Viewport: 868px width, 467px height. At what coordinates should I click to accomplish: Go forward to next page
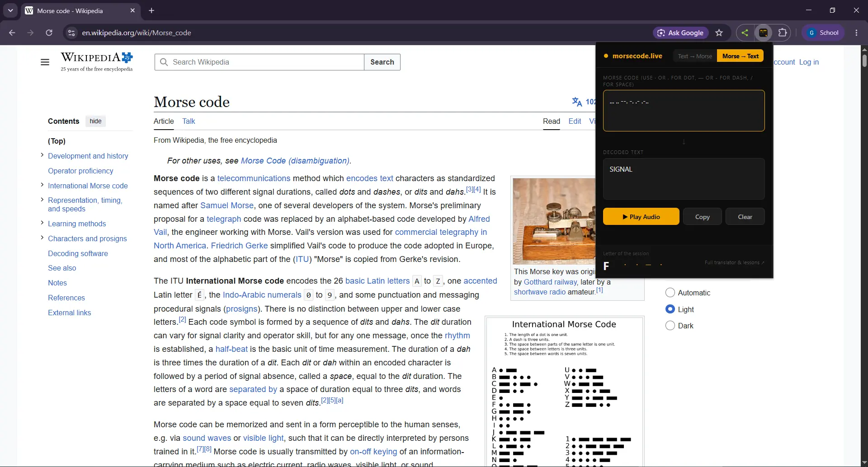click(x=30, y=33)
